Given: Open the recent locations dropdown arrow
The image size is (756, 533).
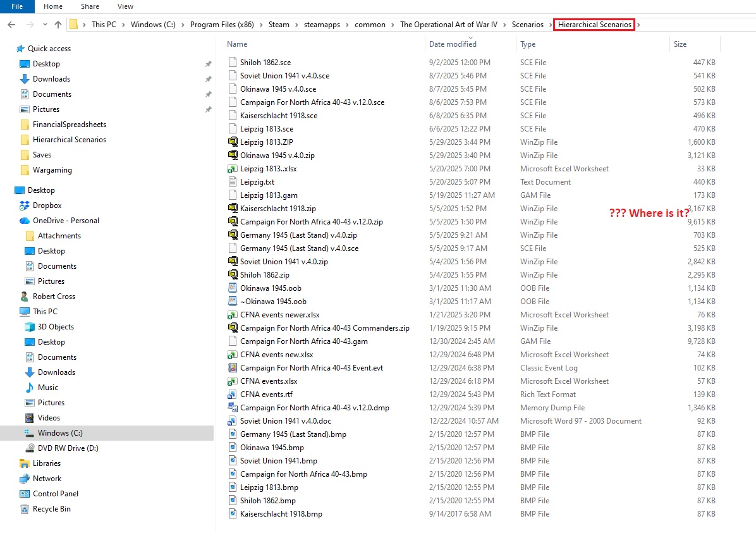Looking at the screenshot, I should pyautogui.click(x=44, y=24).
